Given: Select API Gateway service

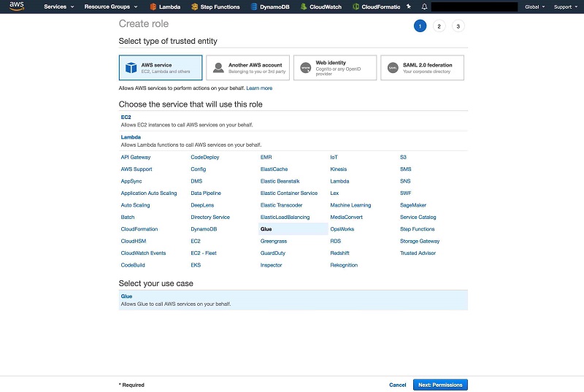Looking at the screenshot, I should pyautogui.click(x=136, y=157).
